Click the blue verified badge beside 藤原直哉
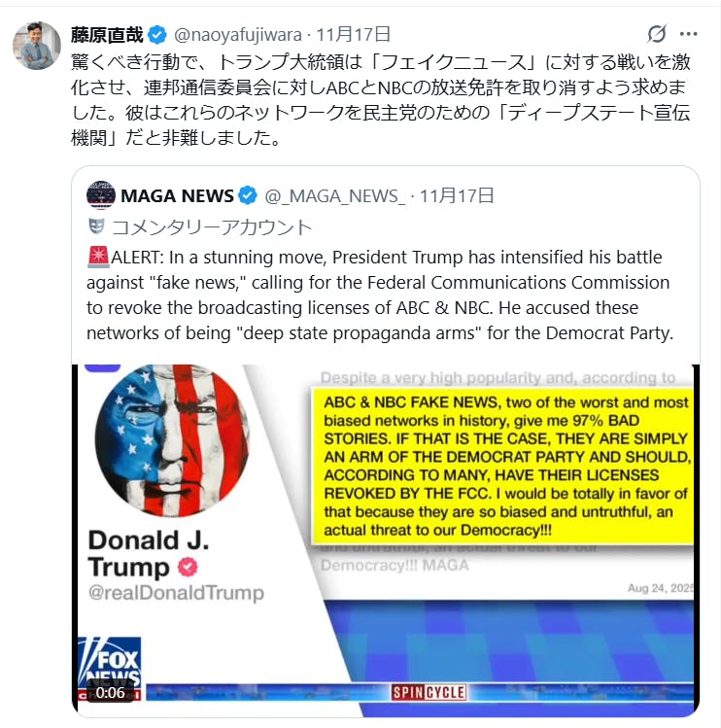721x728 pixels. 156,35
